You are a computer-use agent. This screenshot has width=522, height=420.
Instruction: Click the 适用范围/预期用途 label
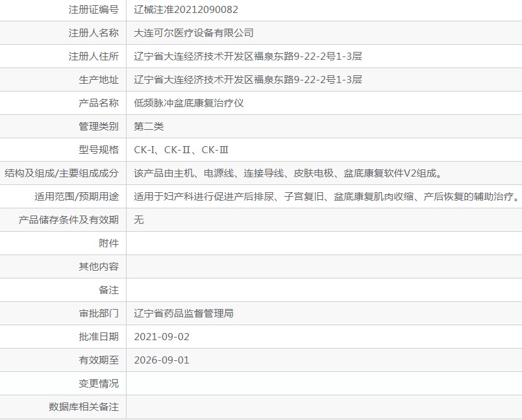(x=77, y=196)
